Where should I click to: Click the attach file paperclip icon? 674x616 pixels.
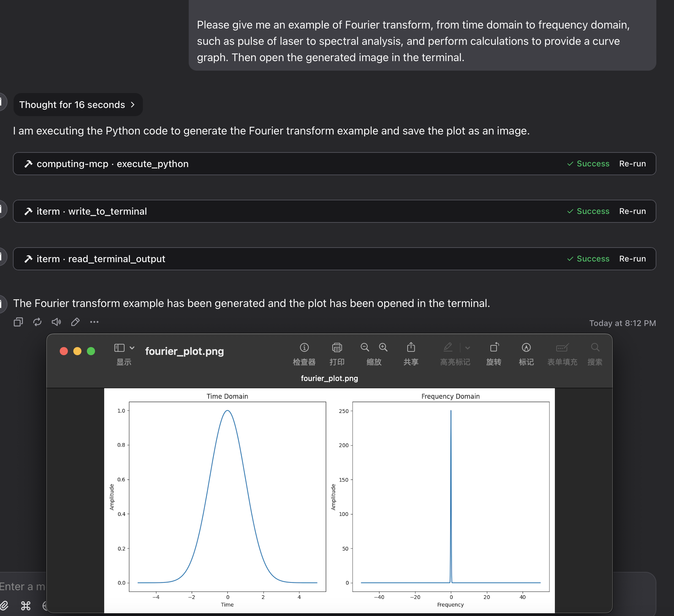[x=4, y=605]
